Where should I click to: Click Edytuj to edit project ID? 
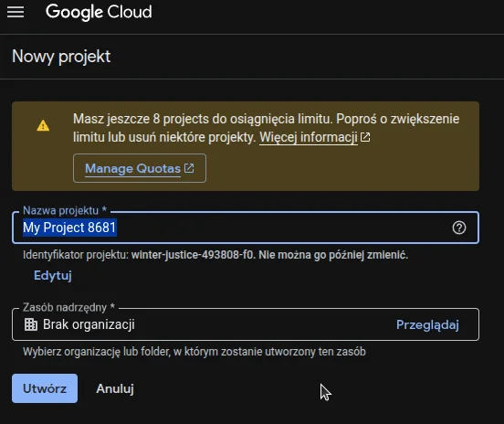[53, 275]
